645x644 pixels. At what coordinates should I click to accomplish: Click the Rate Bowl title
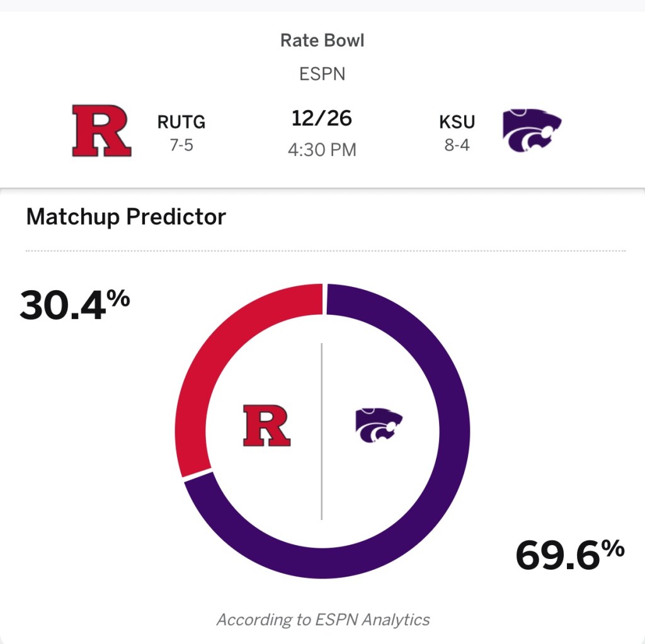point(322,41)
